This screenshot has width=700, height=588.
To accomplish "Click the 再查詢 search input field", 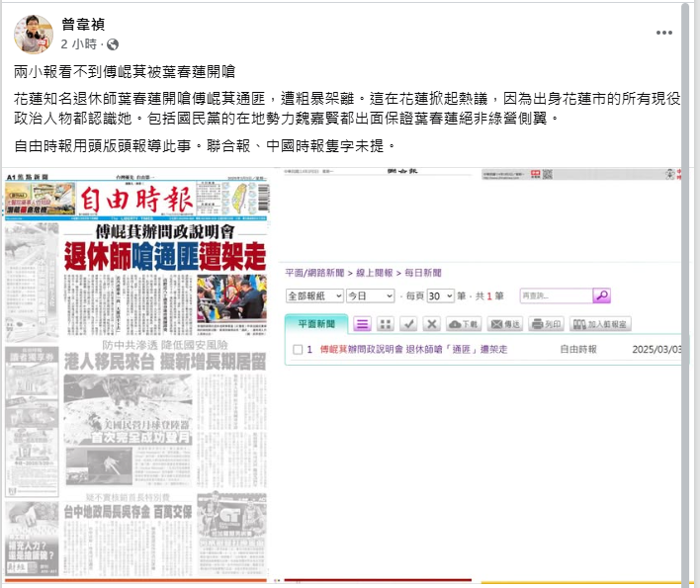I will point(556,295).
